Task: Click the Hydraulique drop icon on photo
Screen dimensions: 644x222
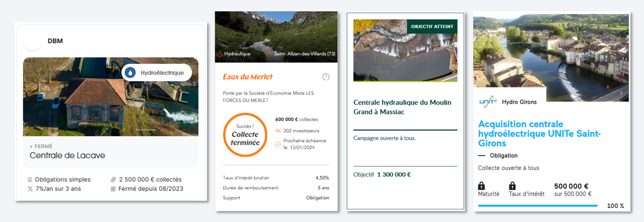Action: (x=220, y=54)
